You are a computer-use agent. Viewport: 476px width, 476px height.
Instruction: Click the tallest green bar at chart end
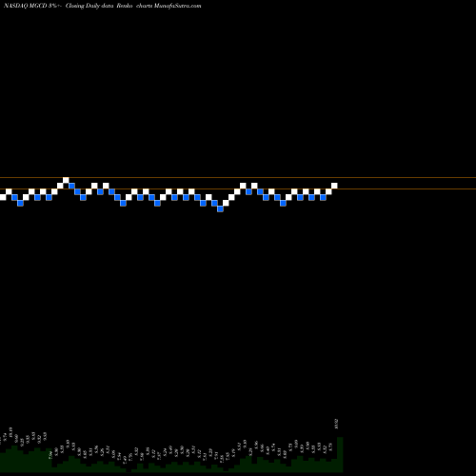340,454
